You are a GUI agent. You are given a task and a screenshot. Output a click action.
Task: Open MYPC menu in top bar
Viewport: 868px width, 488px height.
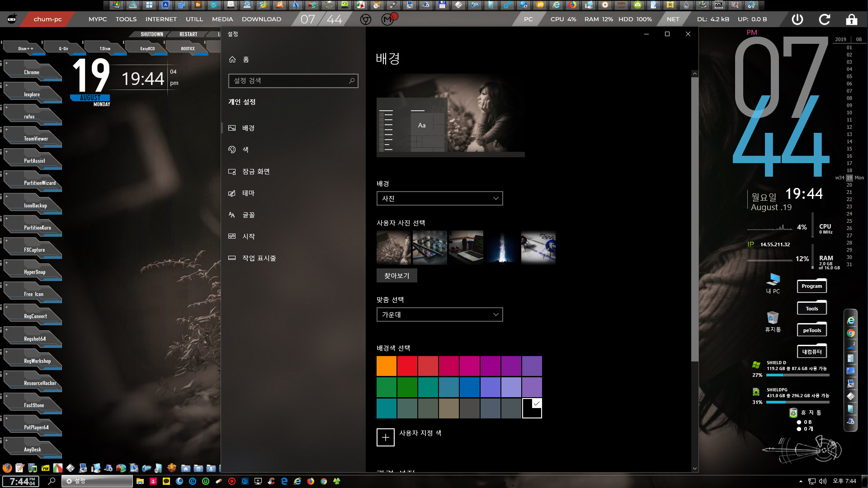tap(98, 19)
